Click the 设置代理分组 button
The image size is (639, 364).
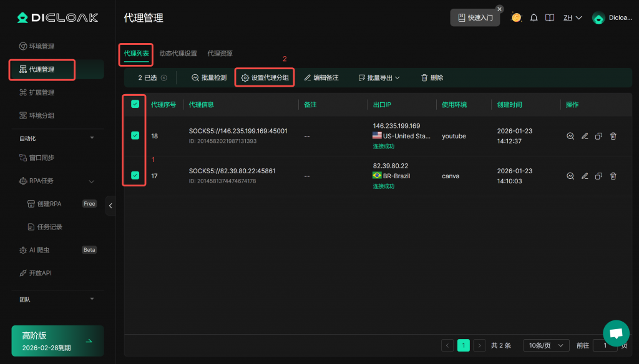(265, 78)
